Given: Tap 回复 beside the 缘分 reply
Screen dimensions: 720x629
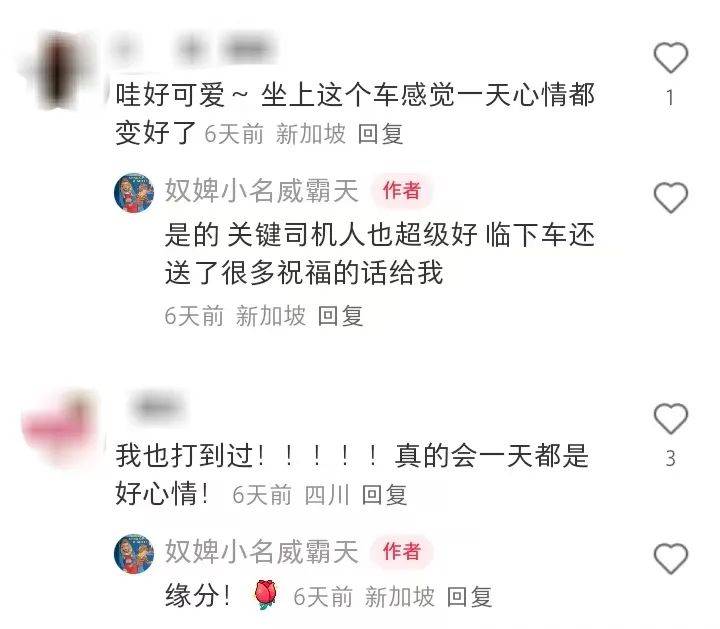Looking at the screenshot, I should pyautogui.click(x=469, y=597).
